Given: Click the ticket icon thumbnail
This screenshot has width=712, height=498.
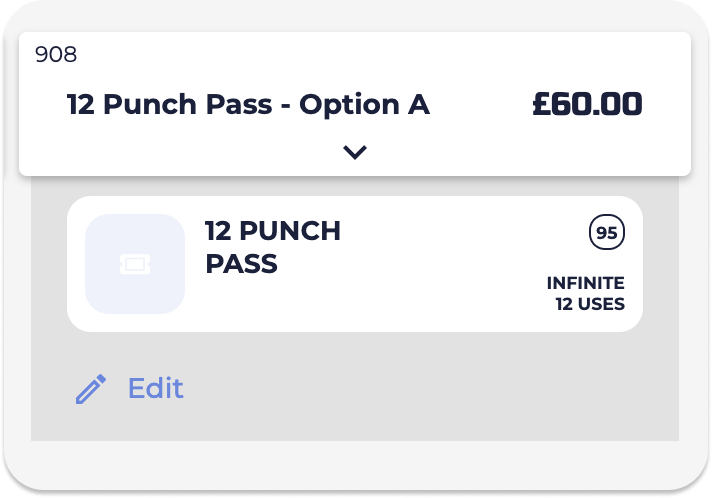Looking at the screenshot, I should (135, 264).
